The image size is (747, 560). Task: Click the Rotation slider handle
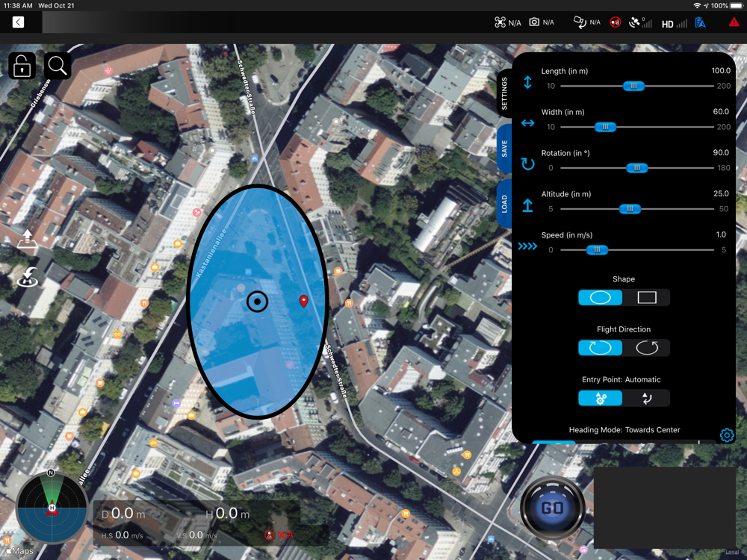coord(637,167)
